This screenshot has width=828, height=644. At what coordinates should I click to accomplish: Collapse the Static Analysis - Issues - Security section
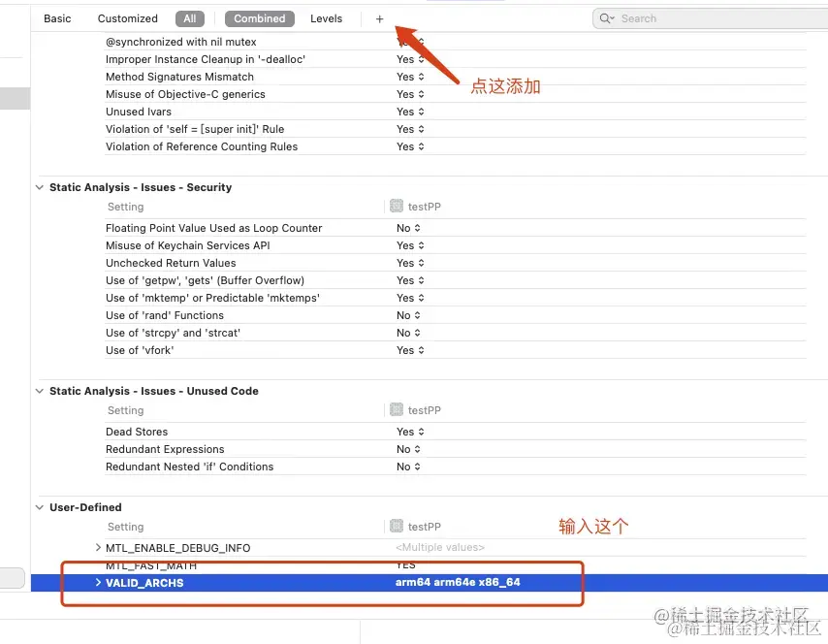(39, 187)
